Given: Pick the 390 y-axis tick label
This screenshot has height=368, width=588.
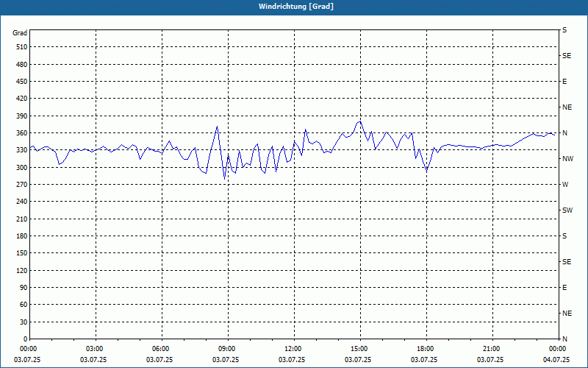Looking at the screenshot, I should pyautogui.click(x=22, y=116).
